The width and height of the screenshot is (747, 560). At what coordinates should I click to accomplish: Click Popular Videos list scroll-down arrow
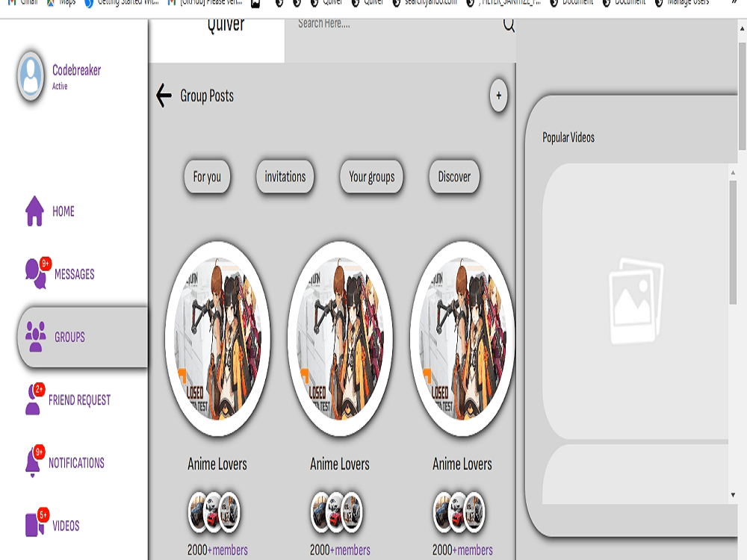733,495
